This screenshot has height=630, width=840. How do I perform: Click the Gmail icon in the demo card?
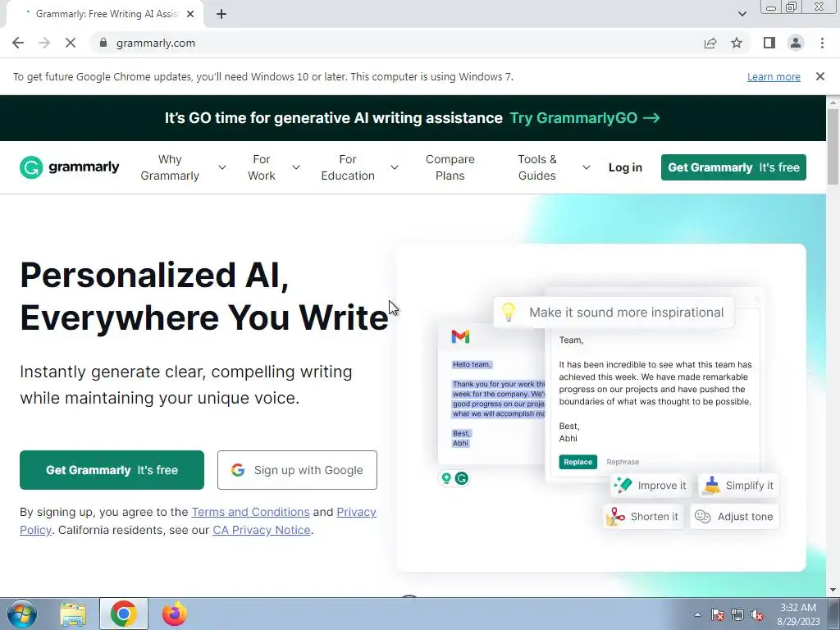[x=461, y=336]
